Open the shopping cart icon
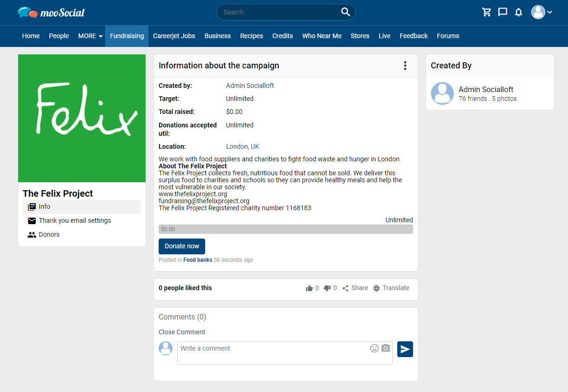The image size is (568, 392). tap(487, 12)
